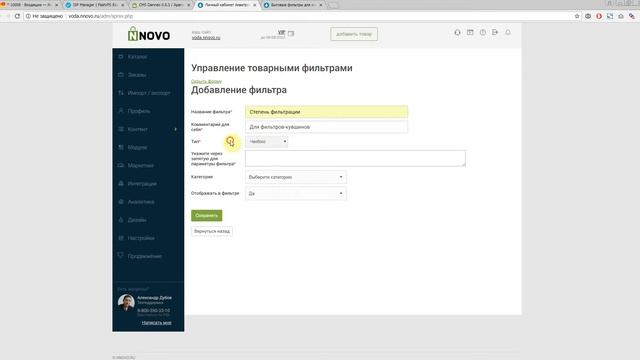Click the notifications bell icon

point(508,32)
